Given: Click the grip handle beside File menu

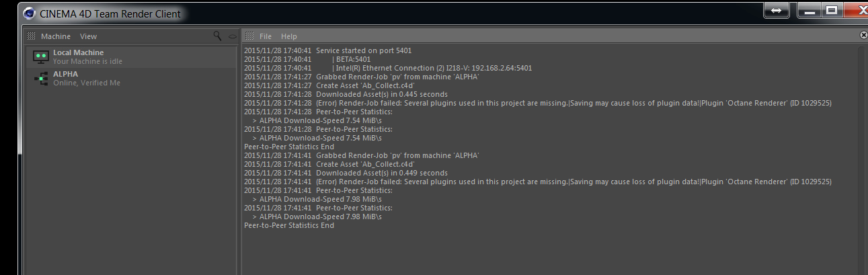Looking at the screenshot, I should coord(249,36).
